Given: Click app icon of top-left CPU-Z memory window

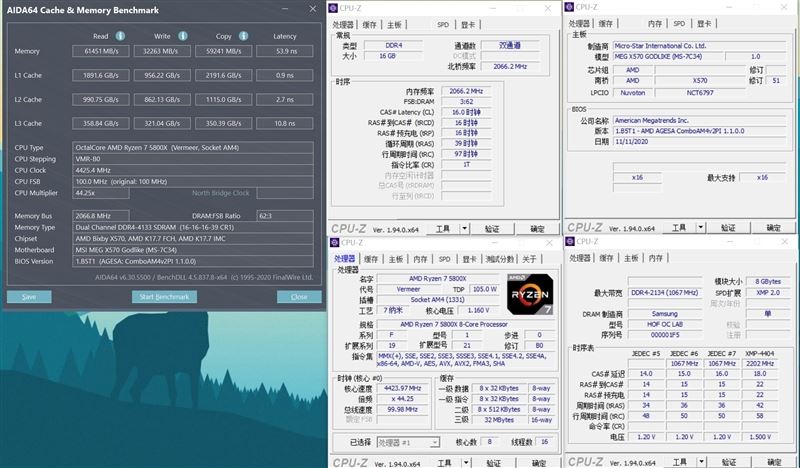Looking at the screenshot, I should pyautogui.click(x=333, y=8).
